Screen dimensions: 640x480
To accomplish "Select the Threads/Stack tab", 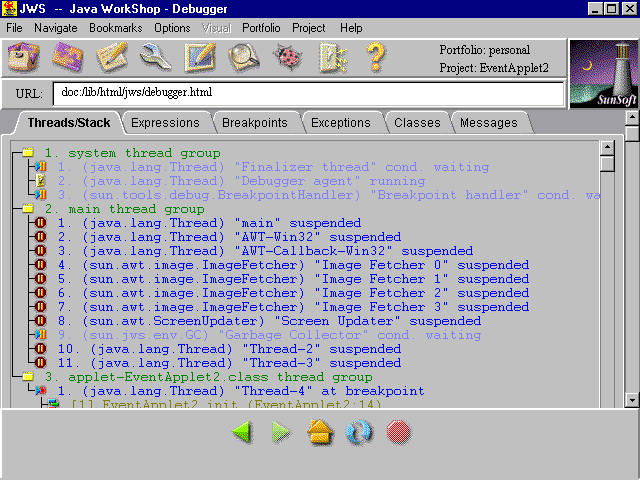I will tap(69, 123).
